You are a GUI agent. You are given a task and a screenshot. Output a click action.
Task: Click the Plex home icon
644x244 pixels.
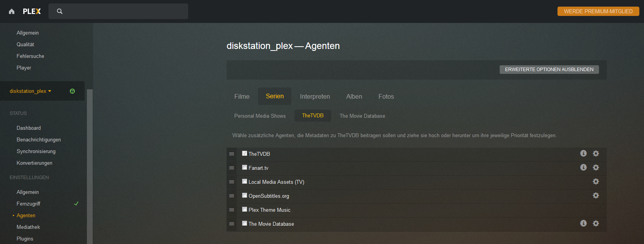coord(11,11)
